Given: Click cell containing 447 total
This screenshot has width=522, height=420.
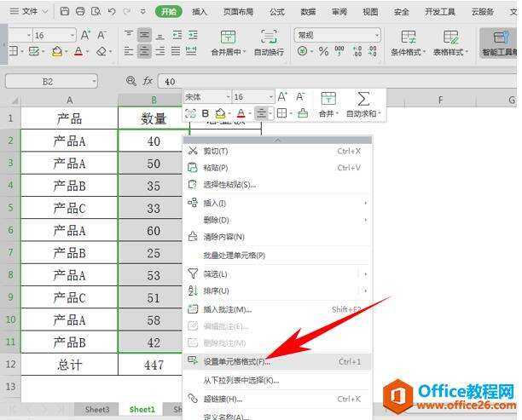Looking at the screenshot, I should coord(154,365).
